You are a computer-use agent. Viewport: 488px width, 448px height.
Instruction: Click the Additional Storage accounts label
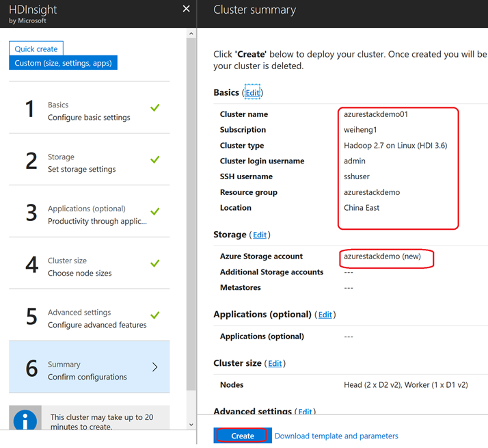pos(271,272)
